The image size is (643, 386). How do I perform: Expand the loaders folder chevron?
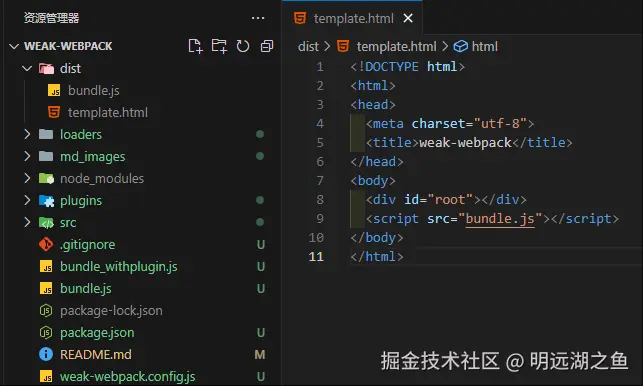(27, 134)
